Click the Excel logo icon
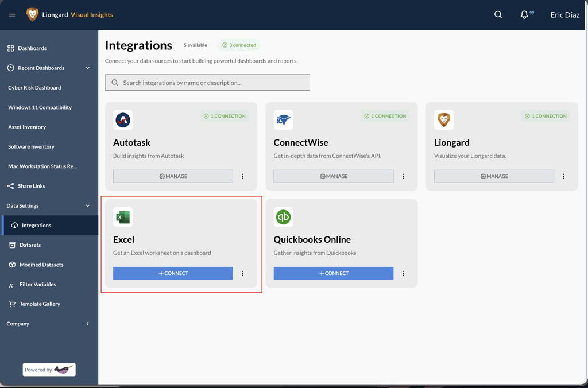This screenshot has height=388, width=588. point(123,217)
